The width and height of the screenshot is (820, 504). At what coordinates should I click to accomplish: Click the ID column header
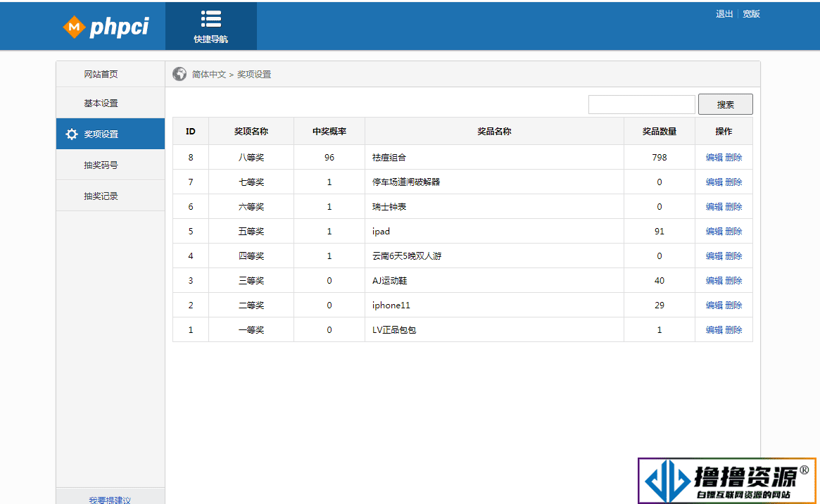pyautogui.click(x=190, y=131)
